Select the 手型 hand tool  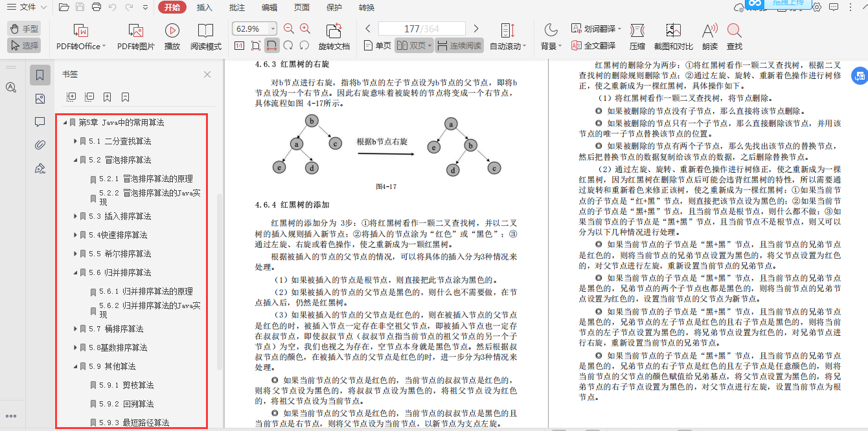pos(24,28)
